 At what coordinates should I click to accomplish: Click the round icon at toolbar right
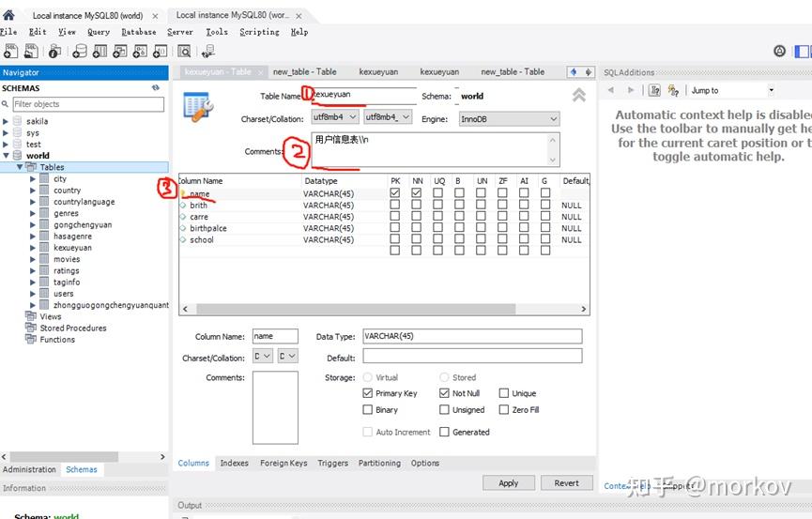779,51
